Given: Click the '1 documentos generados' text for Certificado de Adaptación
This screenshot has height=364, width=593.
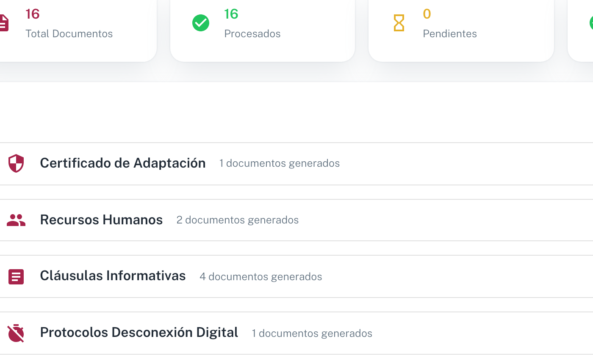Looking at the screenshot, I should point(280,163).
